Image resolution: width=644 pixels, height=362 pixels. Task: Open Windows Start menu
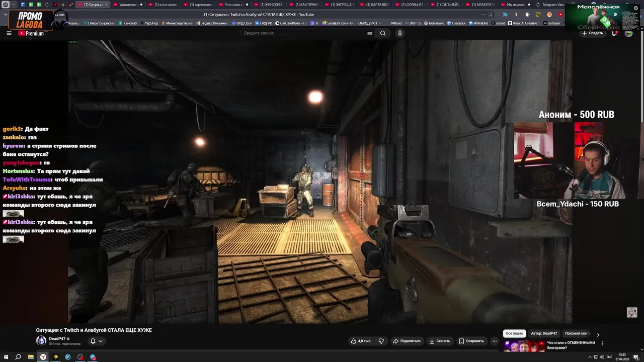pos(6,357)
